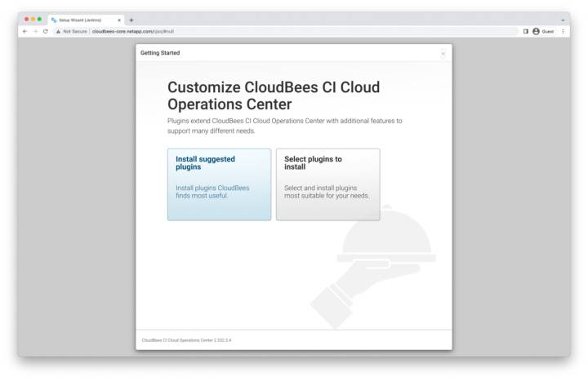Select the Setup Wizard [Jenkins] tab
This screenshot has width=588, height=381.
(82, 20)
